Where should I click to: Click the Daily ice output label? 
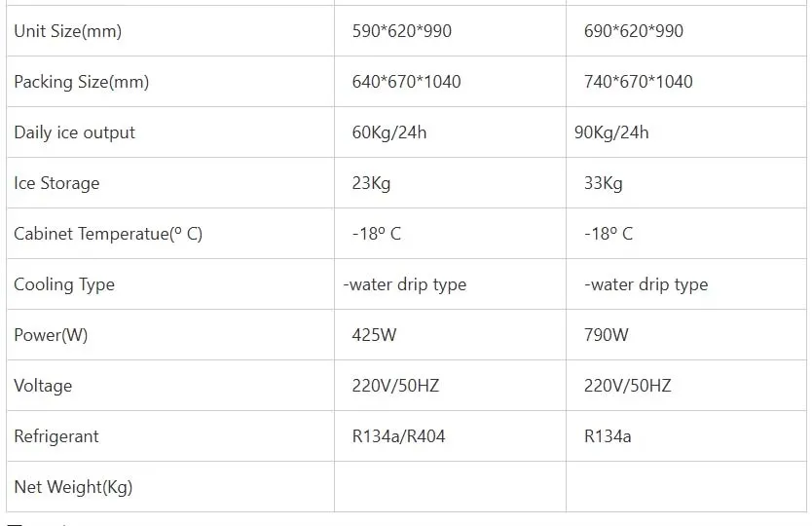pos(74,132)
